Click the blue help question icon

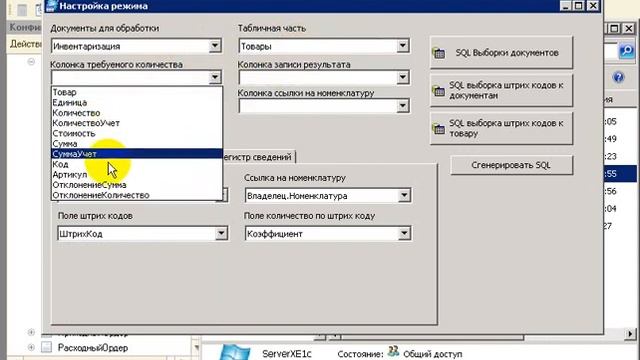618,77
